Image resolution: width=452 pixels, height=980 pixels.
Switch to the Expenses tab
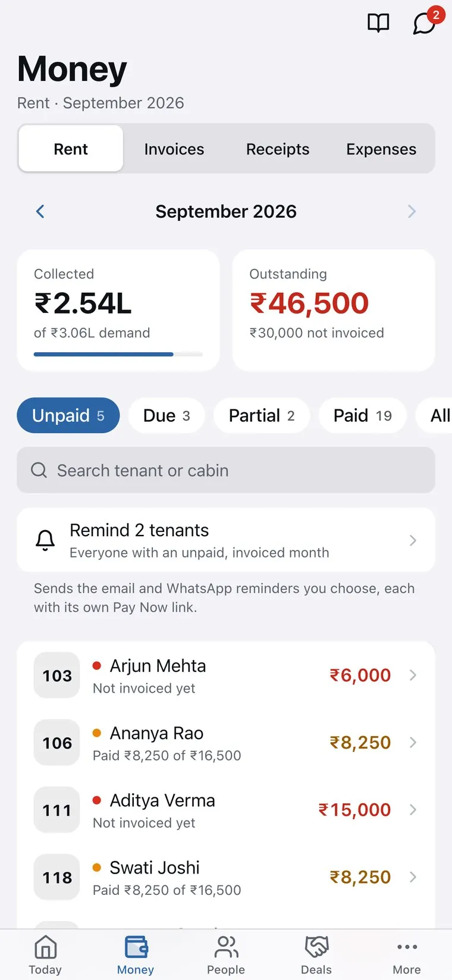[x=381, y=149]
